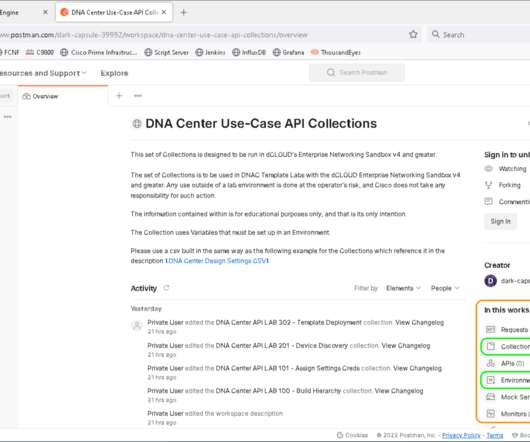View Changelog for LAB 100 Build Hierarchy
Image resolution: width=530 pixels, height=442 pixels.
pyautogui.click(x=399, y=391)
